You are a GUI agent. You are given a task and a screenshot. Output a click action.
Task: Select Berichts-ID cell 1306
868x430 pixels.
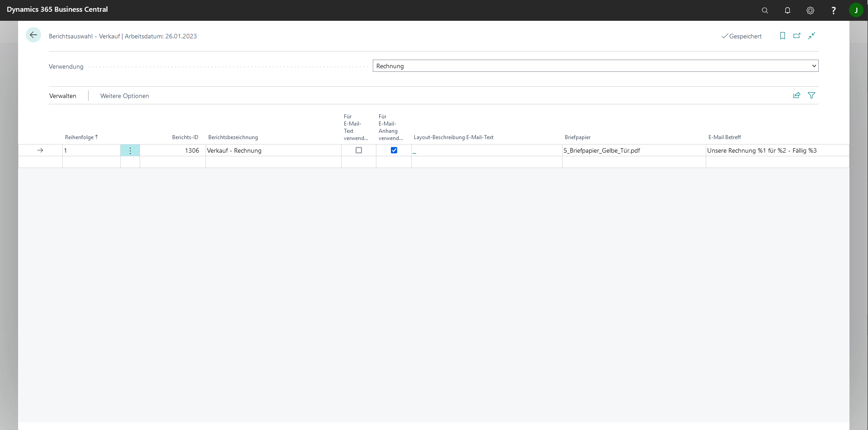coord(173,150)
